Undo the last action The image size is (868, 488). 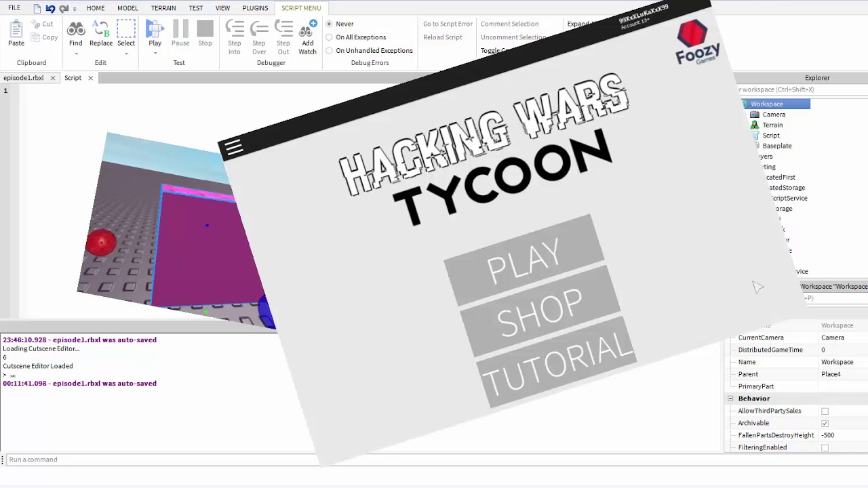coord(50,8)
